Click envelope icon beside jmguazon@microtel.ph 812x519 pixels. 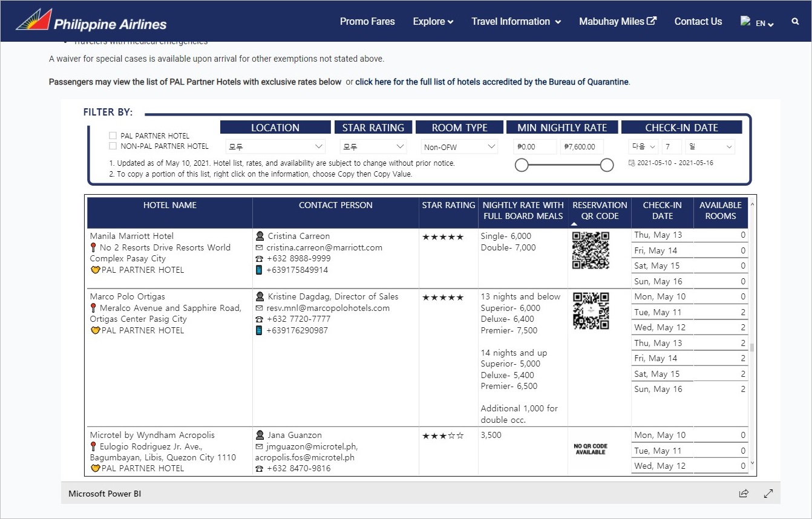[259, 446]
